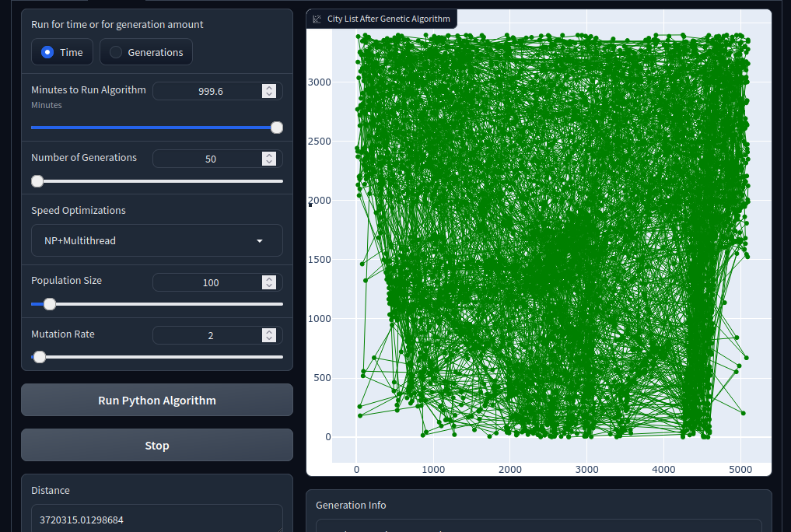The height and width of the screenshot is (532, 791).
Task: Click the plot icon beside City List label
Action: click(x=317, y=19)
